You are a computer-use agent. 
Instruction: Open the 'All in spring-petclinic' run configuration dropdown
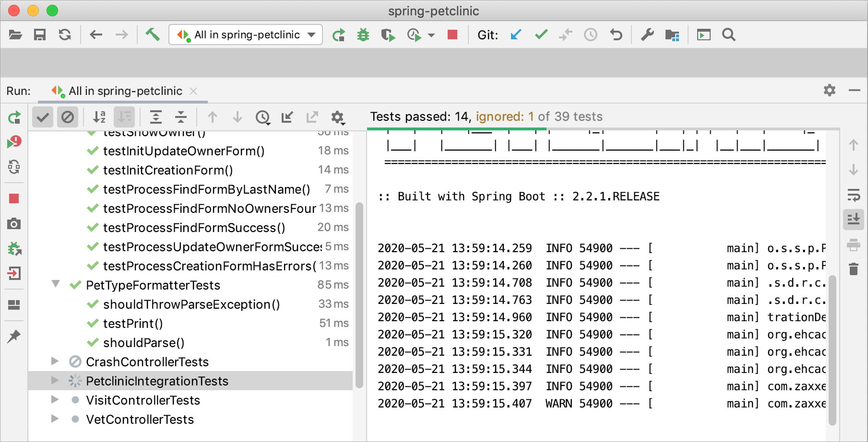coord(246,35)
